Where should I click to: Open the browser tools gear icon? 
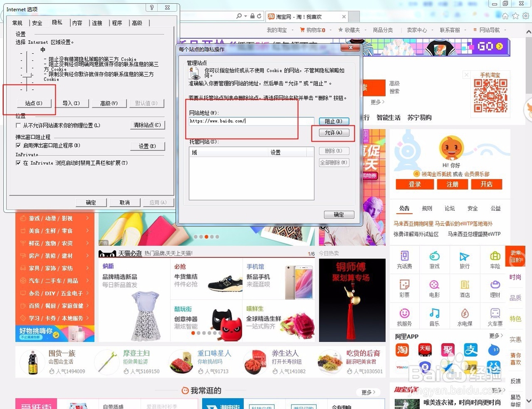pyautogui.click(x=526, y=16)
